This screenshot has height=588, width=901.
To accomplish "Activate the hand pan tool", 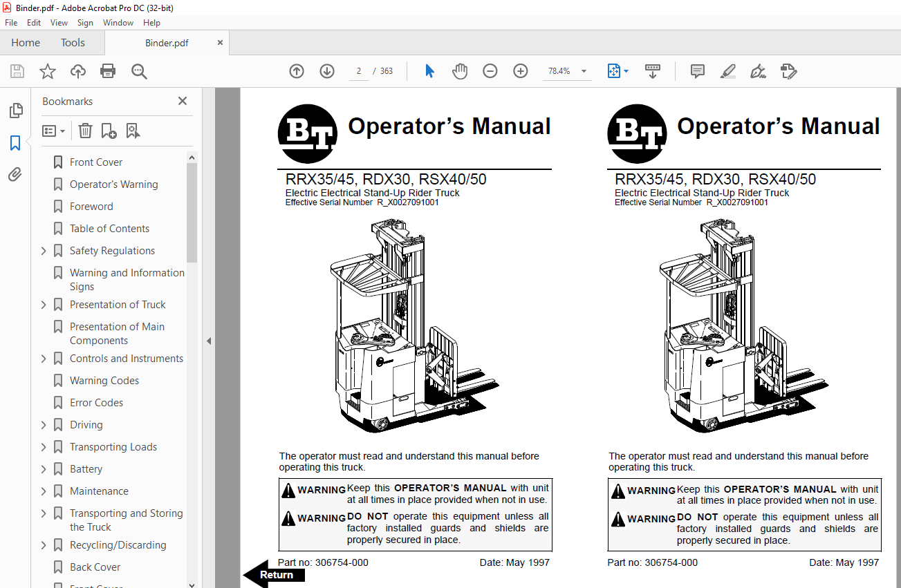I will click(460, 71).
